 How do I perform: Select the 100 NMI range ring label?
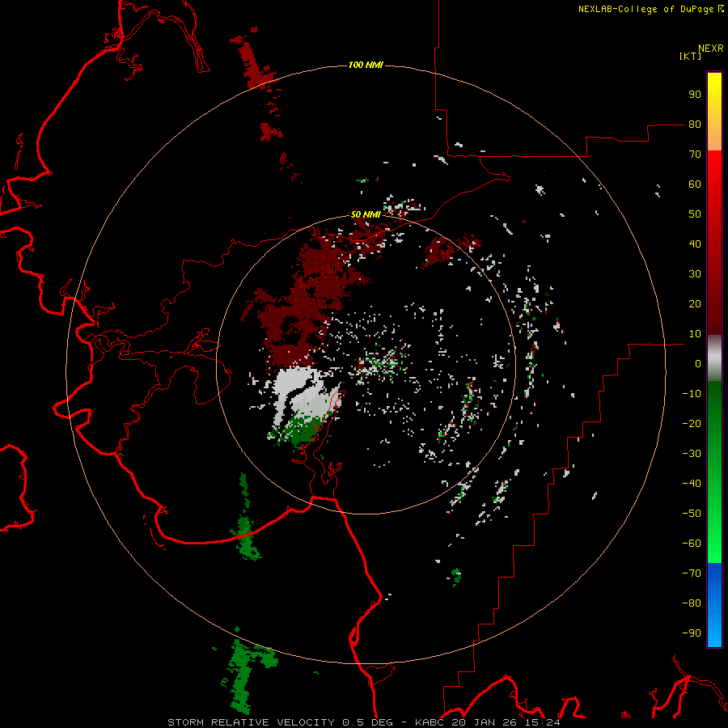pos(366,65)
